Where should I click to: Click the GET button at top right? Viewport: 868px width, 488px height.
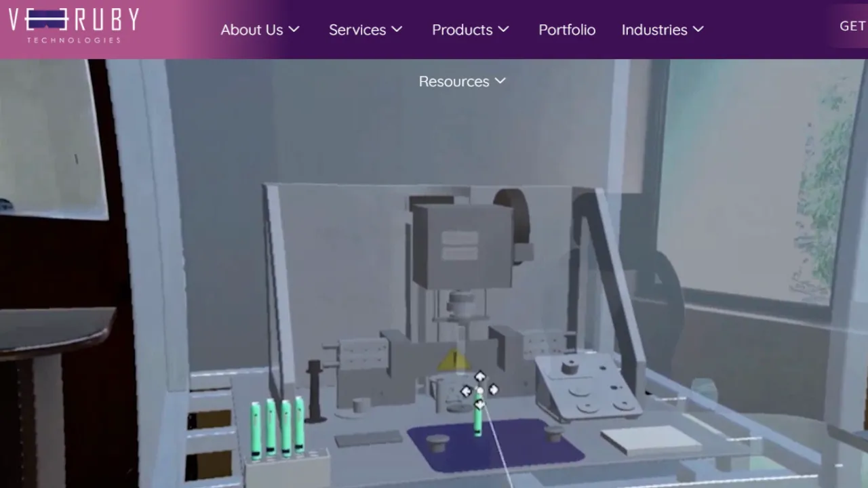pos(852,26)
